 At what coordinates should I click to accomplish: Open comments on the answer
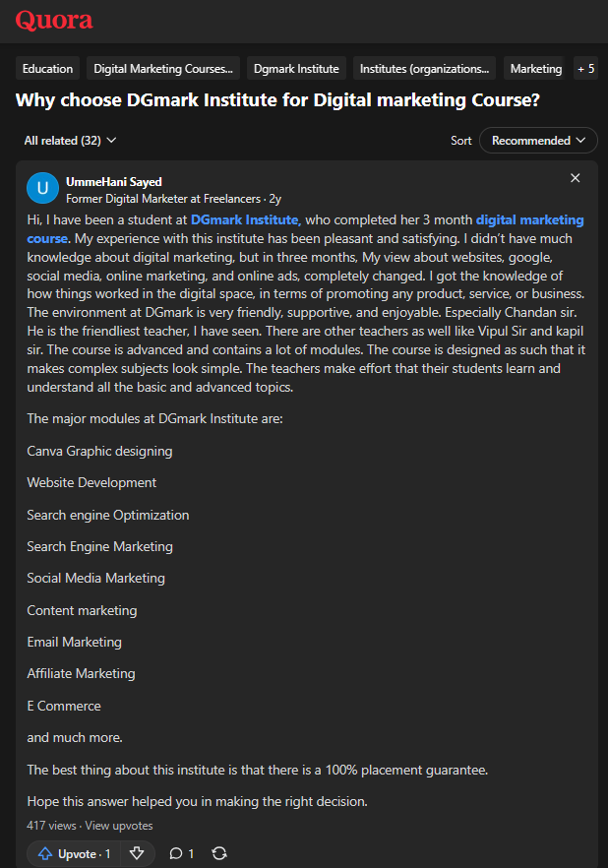click(x=181, y=853)
